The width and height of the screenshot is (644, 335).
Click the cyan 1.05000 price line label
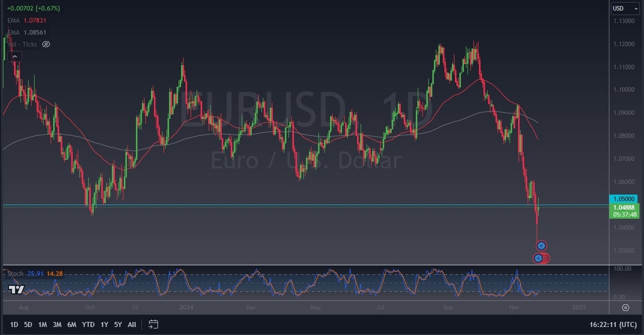click(623, 199)
